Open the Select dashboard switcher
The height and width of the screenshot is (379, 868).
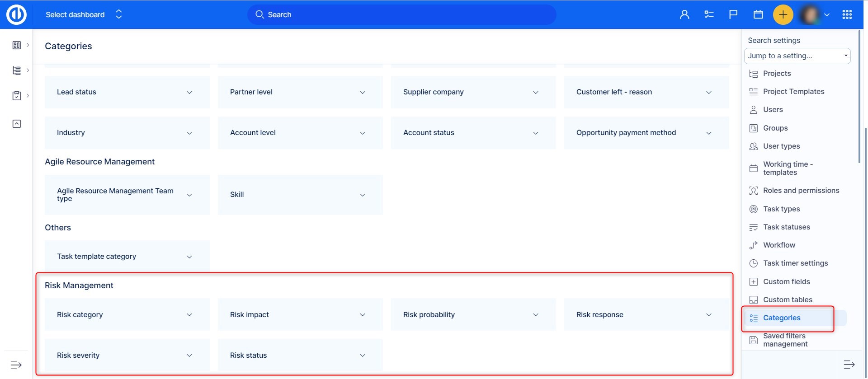tap(84, 14)
